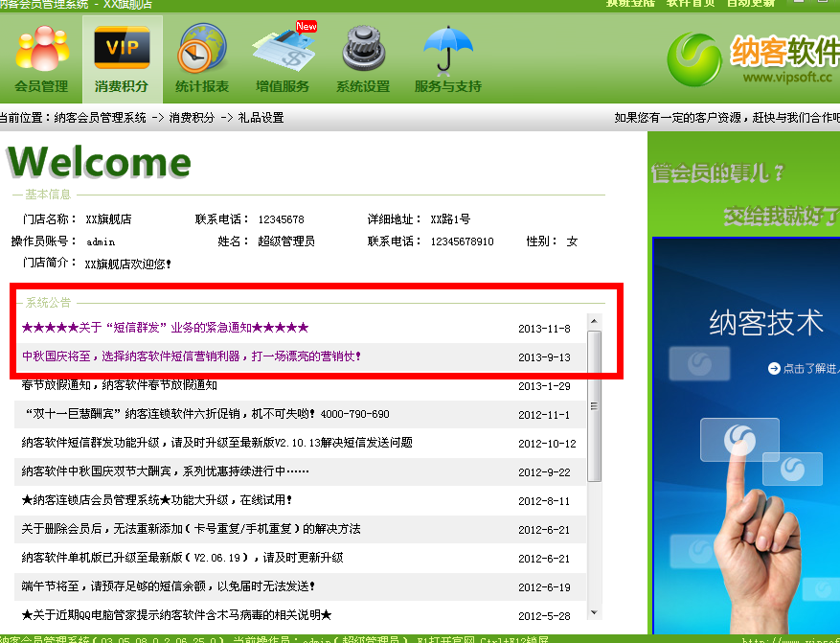
Task: Open the 会员管理 member management module
Action: tap(41, 58)
